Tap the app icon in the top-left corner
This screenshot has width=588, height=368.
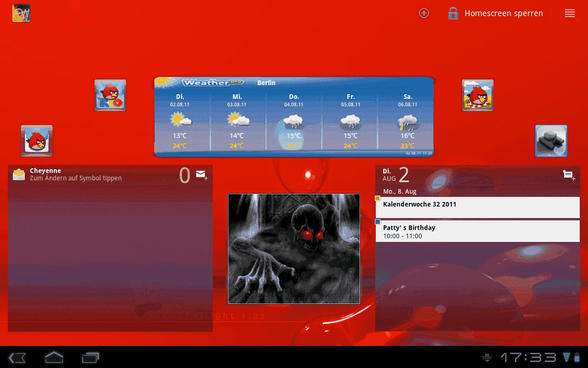click(21, 13)
